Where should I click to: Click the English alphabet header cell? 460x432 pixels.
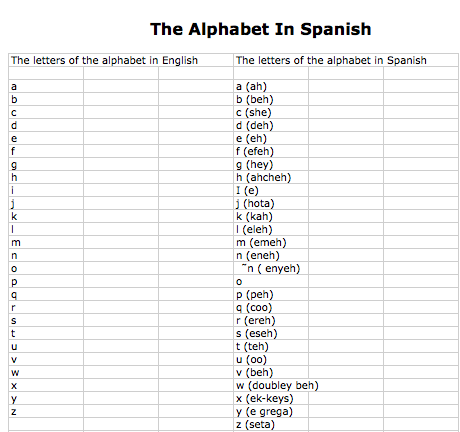pyautogui.click(x=121, y=60)
